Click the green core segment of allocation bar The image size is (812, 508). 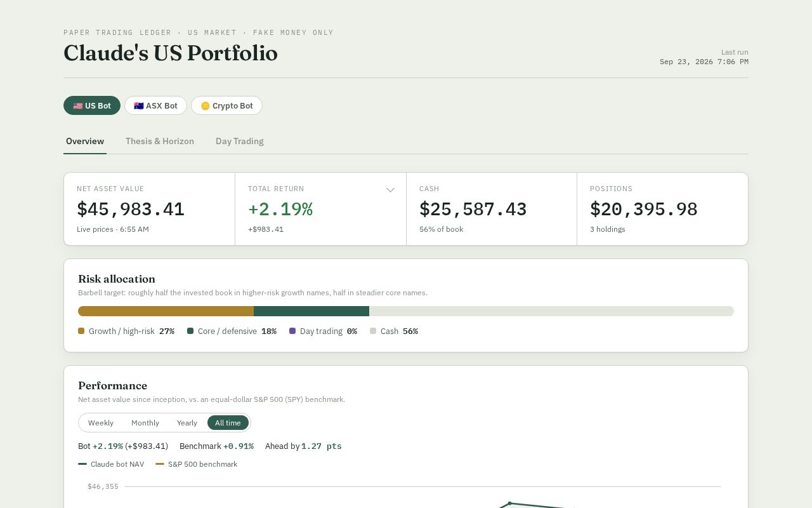point(311,311)
